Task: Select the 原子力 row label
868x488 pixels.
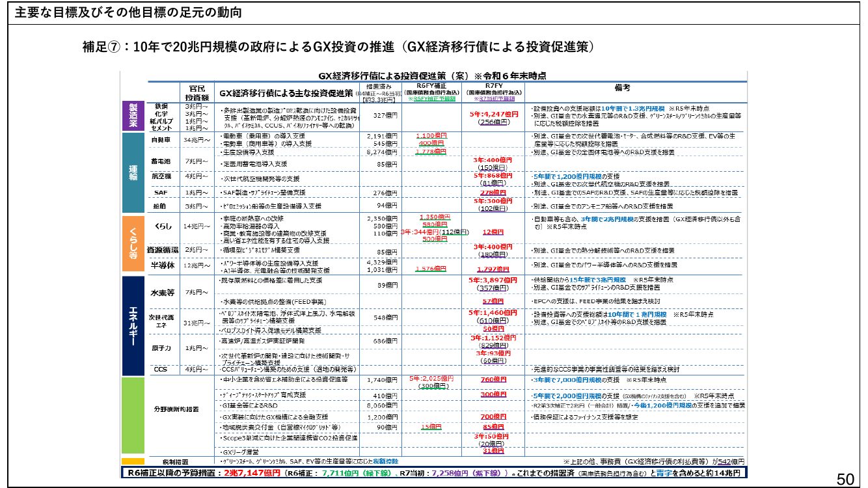Action: pyautogui.click(x=160, y=348)
